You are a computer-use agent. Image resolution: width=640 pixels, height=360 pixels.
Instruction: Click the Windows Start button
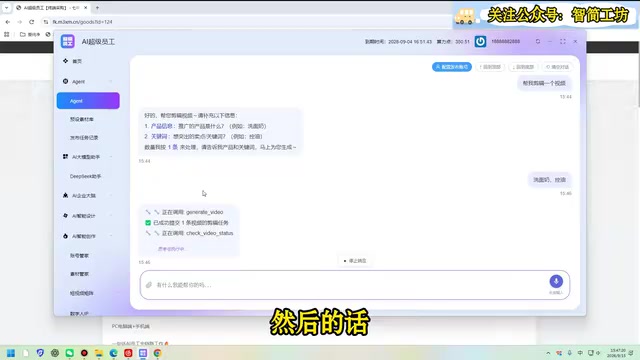tap(11, 353)
